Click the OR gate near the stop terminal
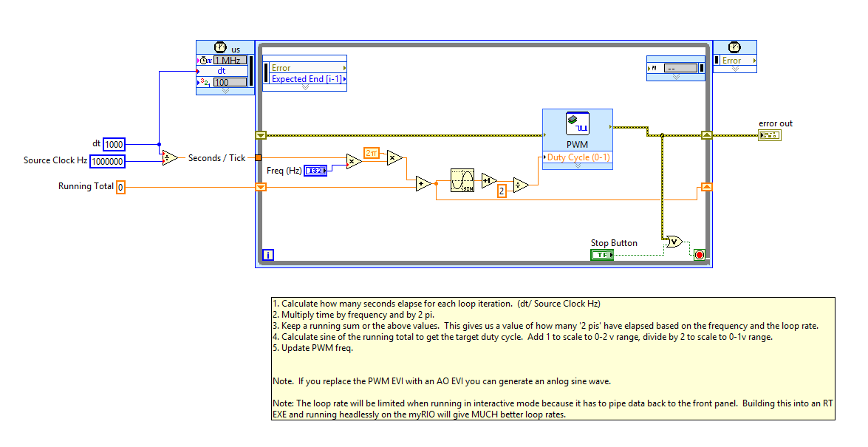 coord(674,242)
